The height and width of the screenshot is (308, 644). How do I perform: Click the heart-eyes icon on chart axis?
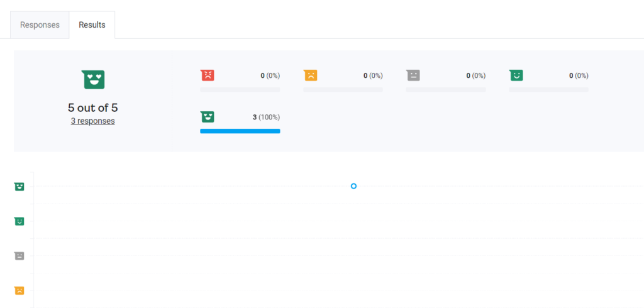pos(19,187)
